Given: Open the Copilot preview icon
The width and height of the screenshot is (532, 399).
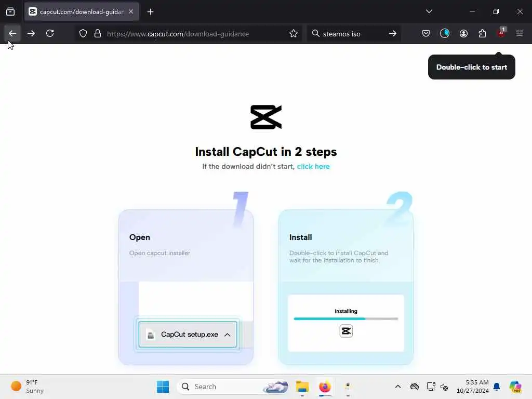Looking at the screenshot, I should (515, 387).
